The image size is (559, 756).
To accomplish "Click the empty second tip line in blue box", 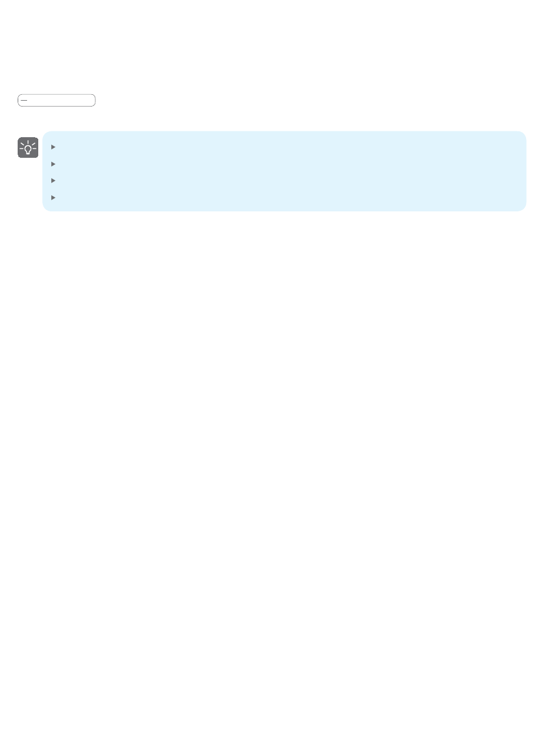I will [288, 164].
